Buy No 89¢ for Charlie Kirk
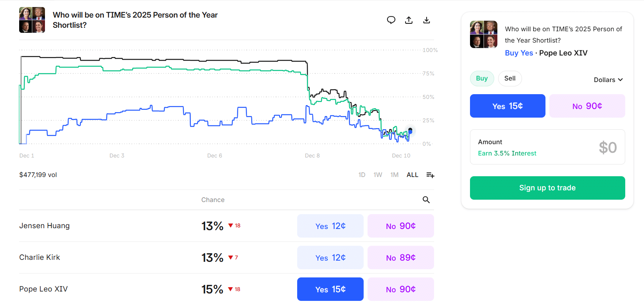This screenshot has height=304, width=644. pos(400,258)
